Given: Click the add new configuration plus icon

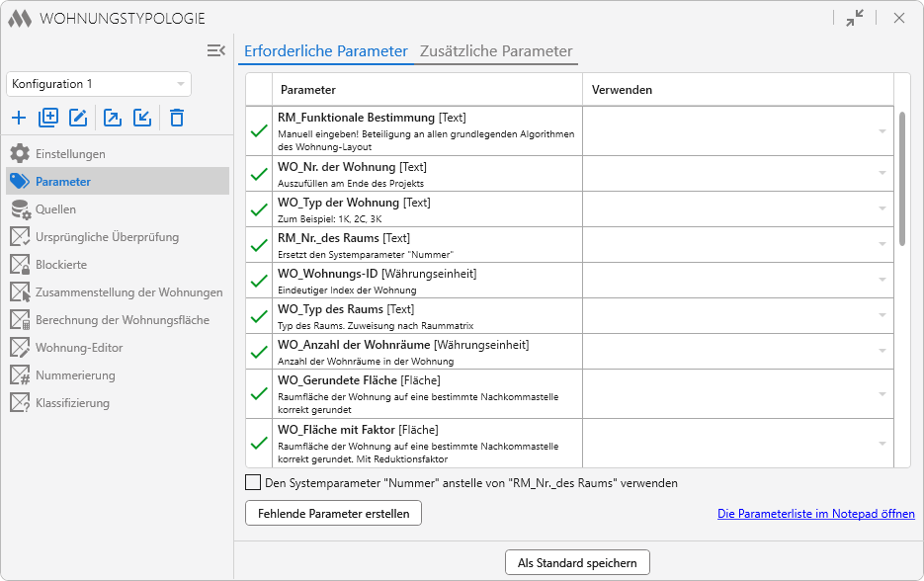Looking at the screenshot, I should point(19,118).
